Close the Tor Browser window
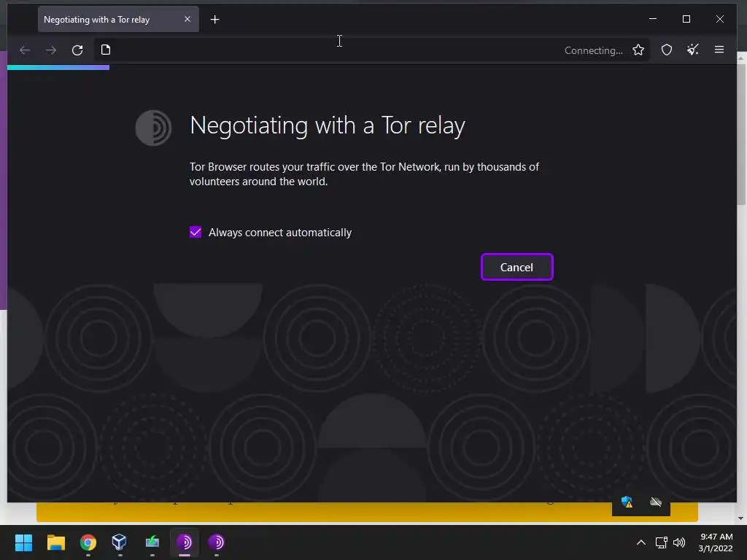 720,19
